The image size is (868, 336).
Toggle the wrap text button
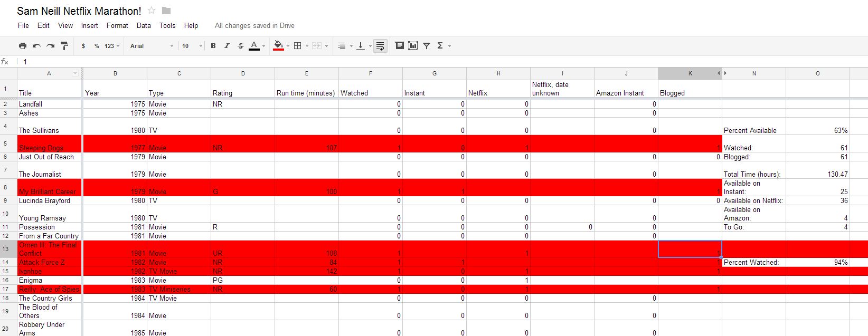point(380,46)
